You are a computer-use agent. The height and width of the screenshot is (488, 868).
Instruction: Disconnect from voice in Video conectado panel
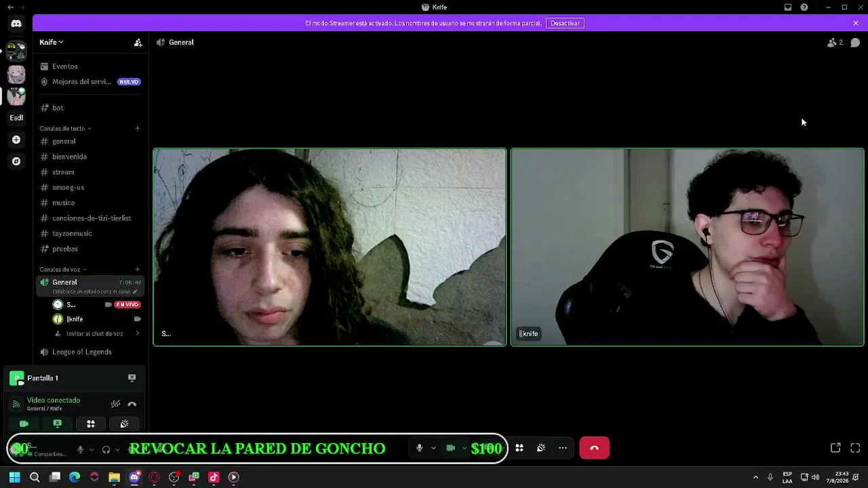click(x=132, y=404)
